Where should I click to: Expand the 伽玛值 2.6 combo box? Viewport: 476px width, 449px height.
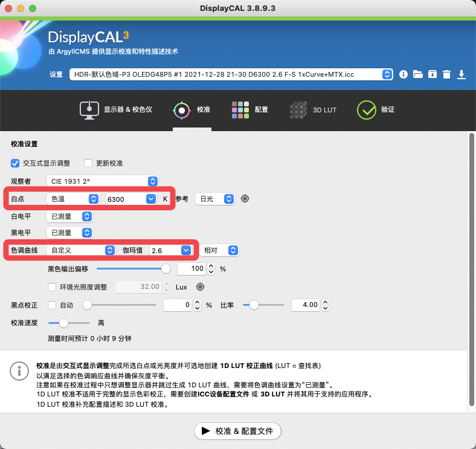(x=186, y=250)
